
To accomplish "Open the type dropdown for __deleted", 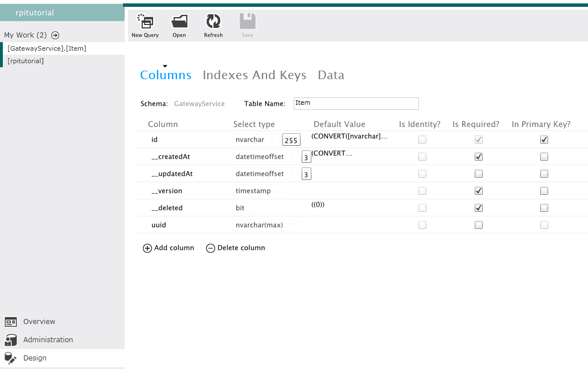I will click(253, 208).
